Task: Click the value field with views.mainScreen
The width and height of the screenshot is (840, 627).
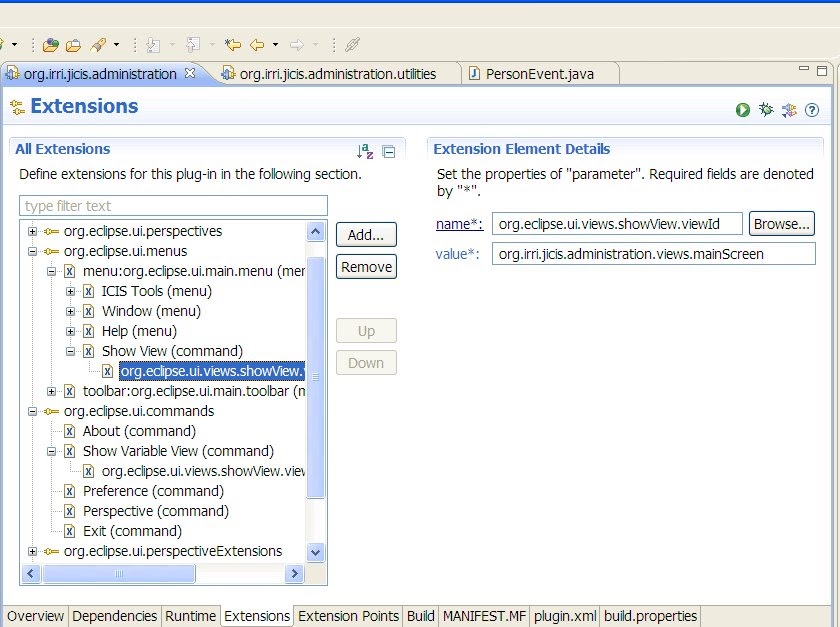Action: pos(654,253)
